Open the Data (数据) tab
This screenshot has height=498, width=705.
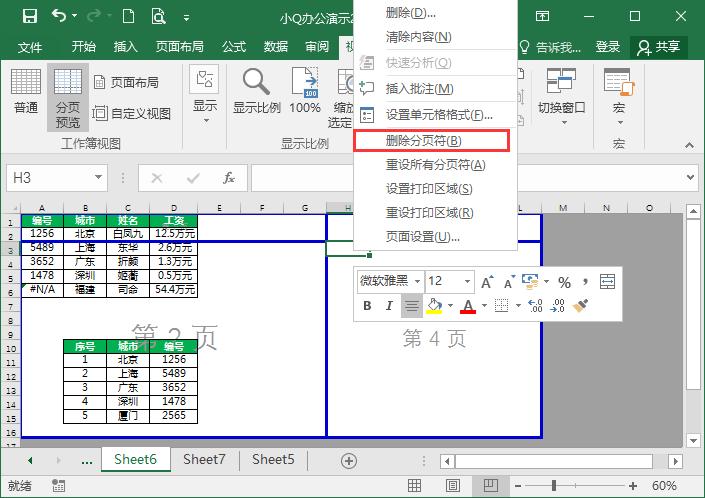(x=276, y=46)
